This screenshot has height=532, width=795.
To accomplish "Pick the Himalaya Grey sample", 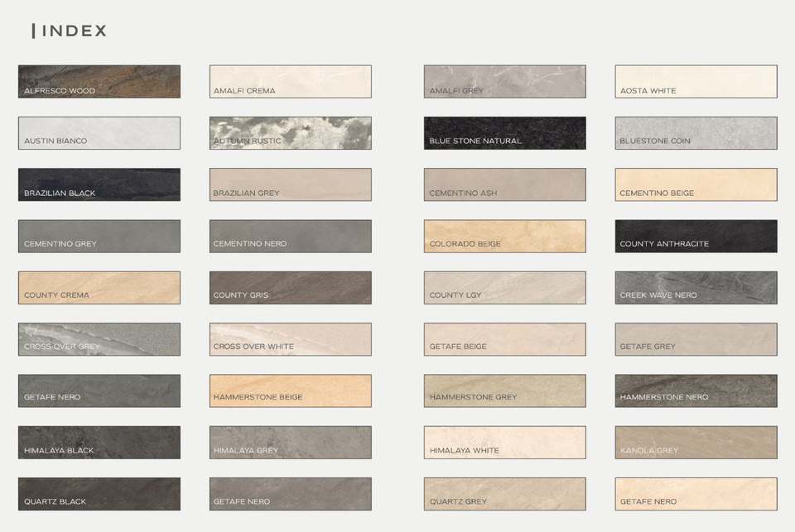I will [291, 443].
